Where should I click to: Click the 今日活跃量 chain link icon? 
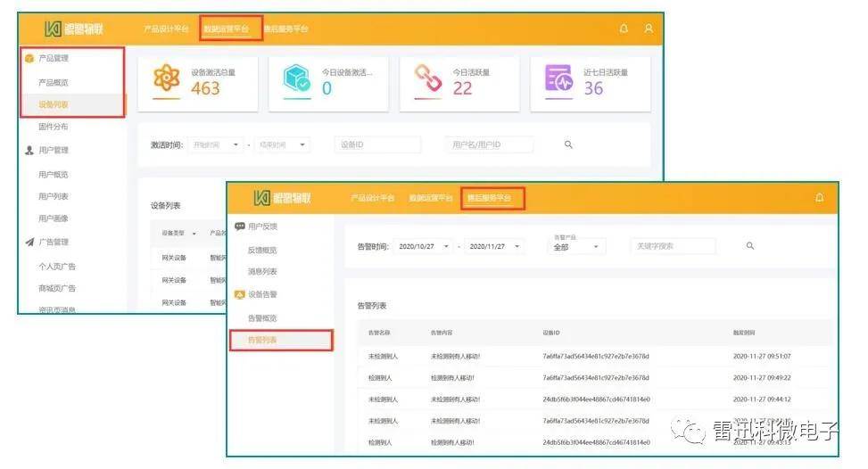pyautogui.click(x=428, y=80)
